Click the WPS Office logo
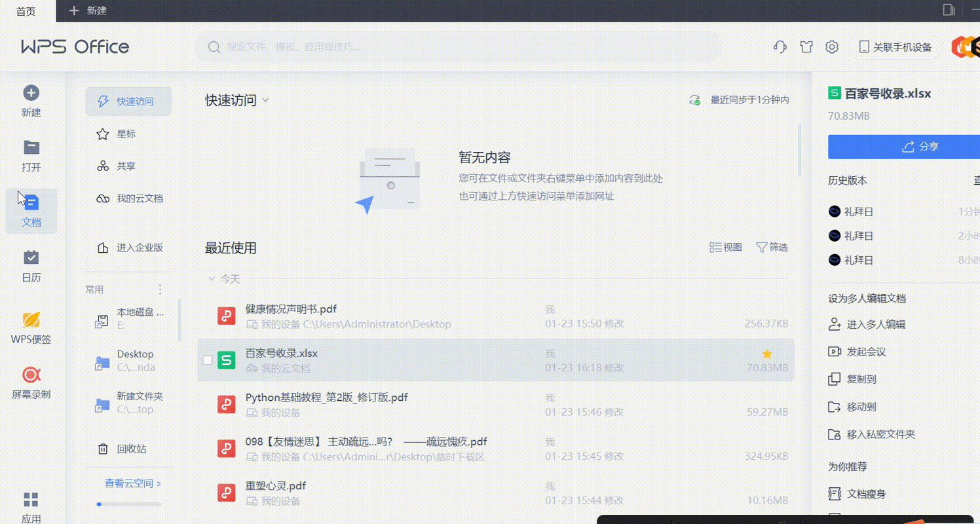Viewport: 980px width, 524px height. click(x=75, y=47)
